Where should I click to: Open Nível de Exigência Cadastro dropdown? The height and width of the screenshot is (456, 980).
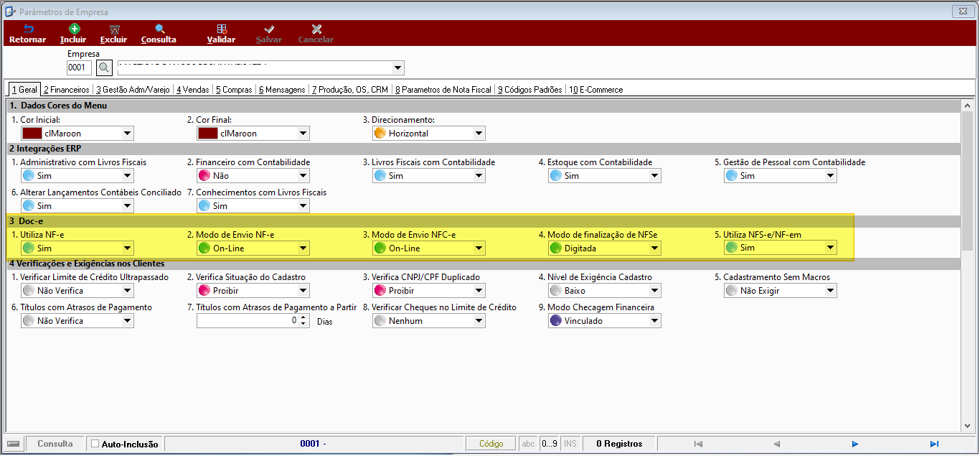coord(654,290)
